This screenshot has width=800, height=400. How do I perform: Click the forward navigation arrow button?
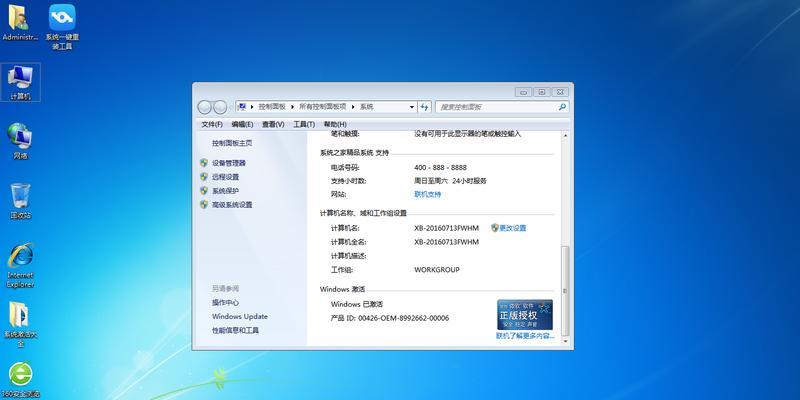[x=221, y=106]
